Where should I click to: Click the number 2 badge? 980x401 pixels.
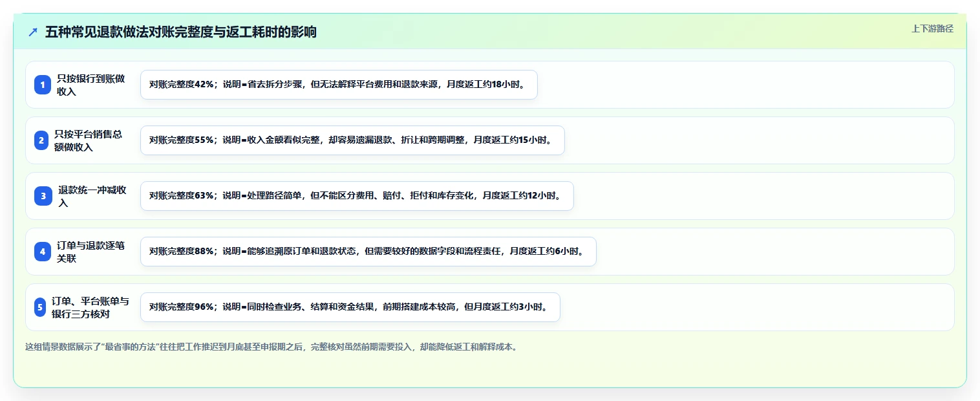(41, 140)
